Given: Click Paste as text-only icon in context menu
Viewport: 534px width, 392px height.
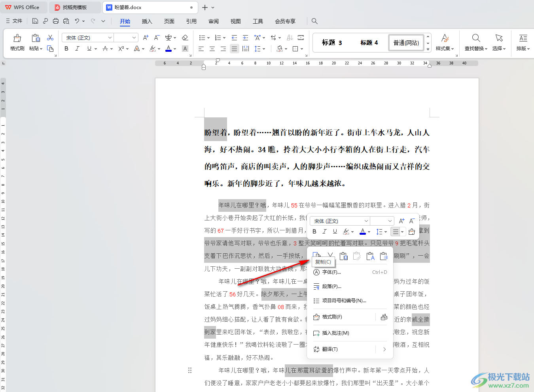Looking at the screenshot, I should [370, 256].
